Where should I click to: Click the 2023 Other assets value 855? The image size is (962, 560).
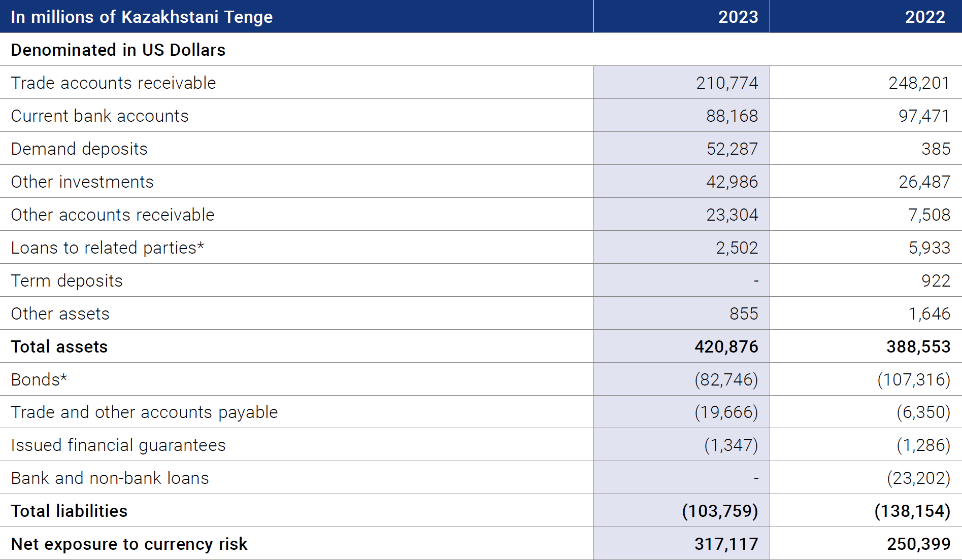point(744,314)
